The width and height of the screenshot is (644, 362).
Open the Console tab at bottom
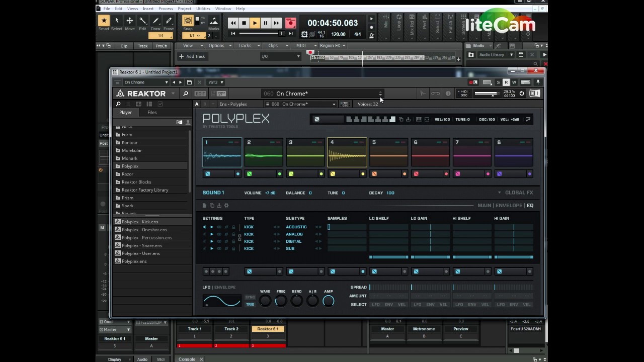(187, 359)
